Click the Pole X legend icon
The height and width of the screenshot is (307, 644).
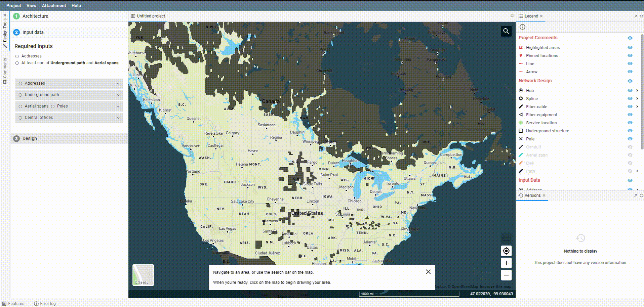point(521,139)
